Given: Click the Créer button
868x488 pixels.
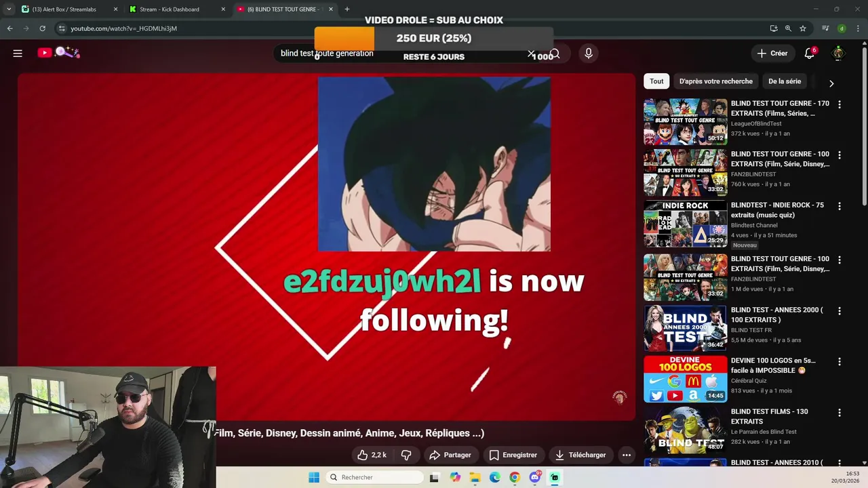Looking at the screenshot, I should click(772, 53).
